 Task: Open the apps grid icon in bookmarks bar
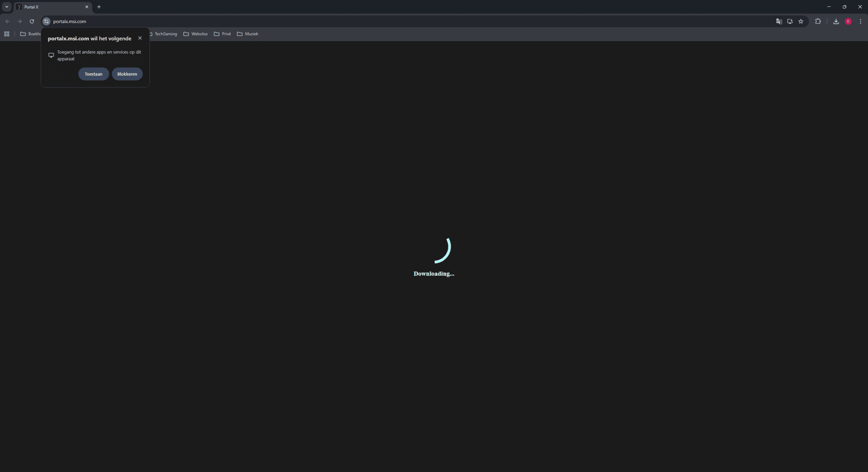pos(7,34)
